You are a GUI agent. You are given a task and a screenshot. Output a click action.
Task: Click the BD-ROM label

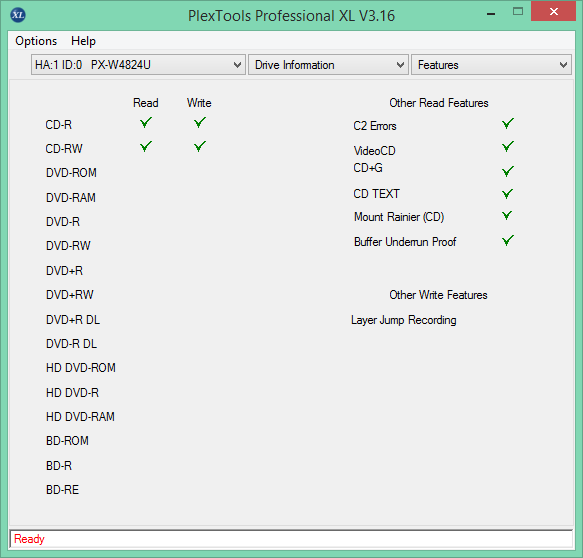[x=67, y=441]
